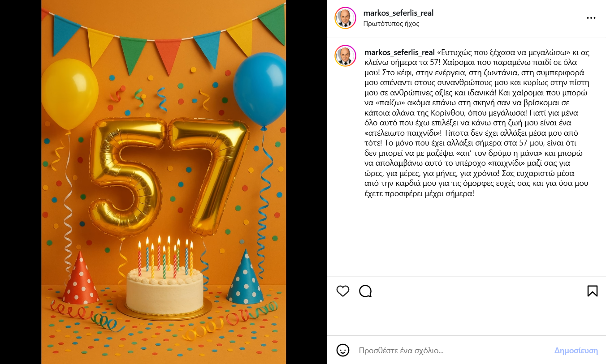Click the header profile avatar of markos_seferlis_real

click(346, 18)
